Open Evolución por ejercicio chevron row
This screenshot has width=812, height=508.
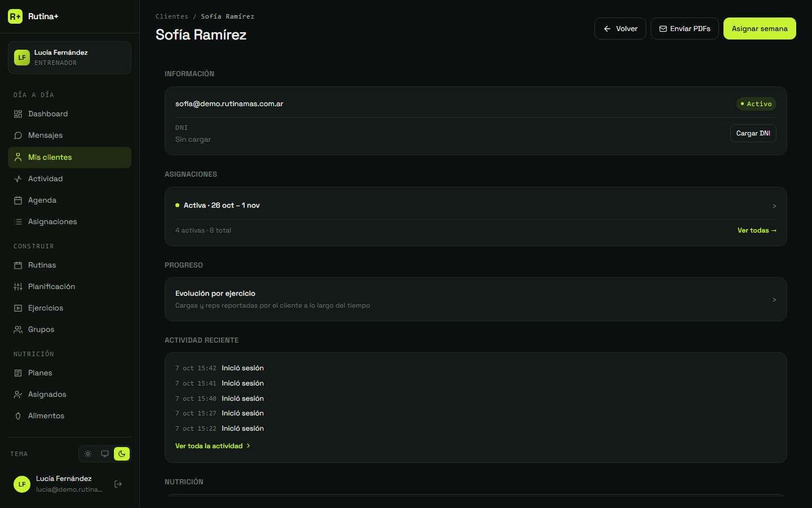(x=476, y=299)
